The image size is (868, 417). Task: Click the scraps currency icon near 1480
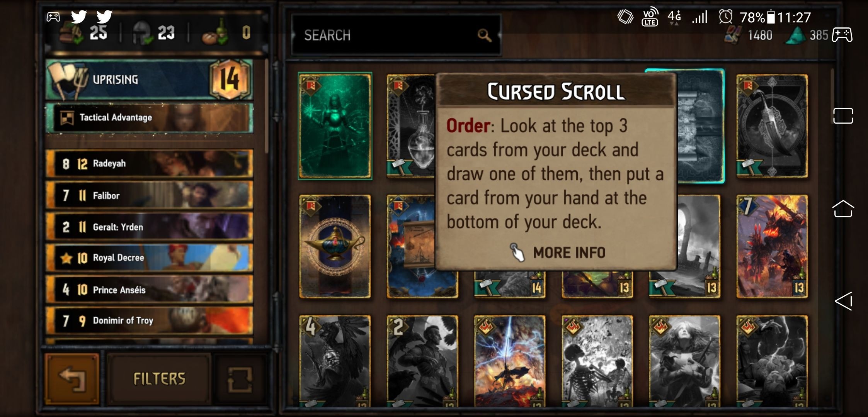click(733, 35)
